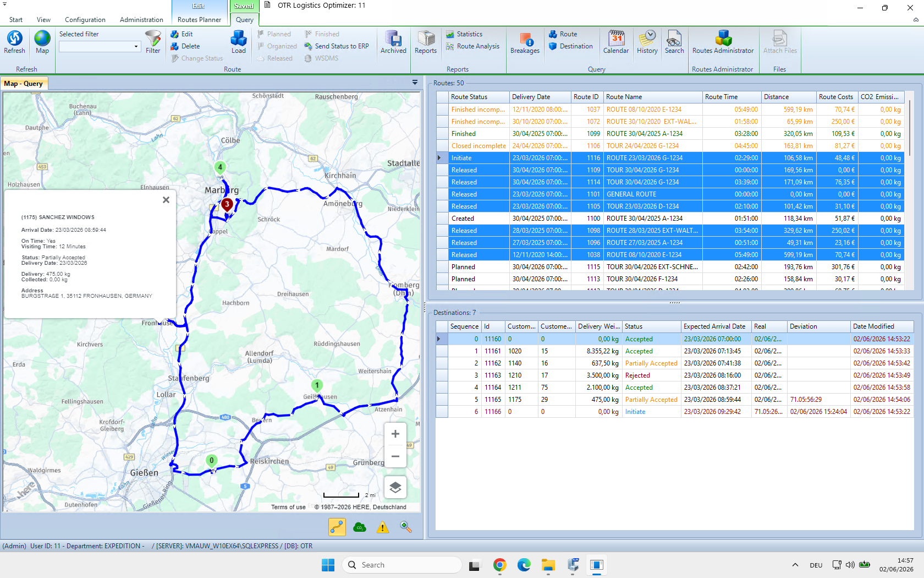Click the map magnifier search icon
The image size is (924, 578).
coord(406,527)
